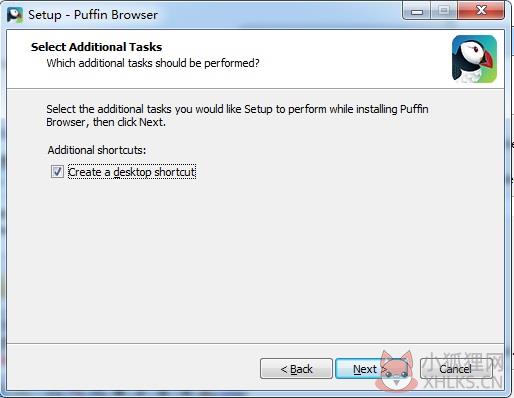Minimize the Setup window
Screen dimensions: 514x398
tap(417, 12)
